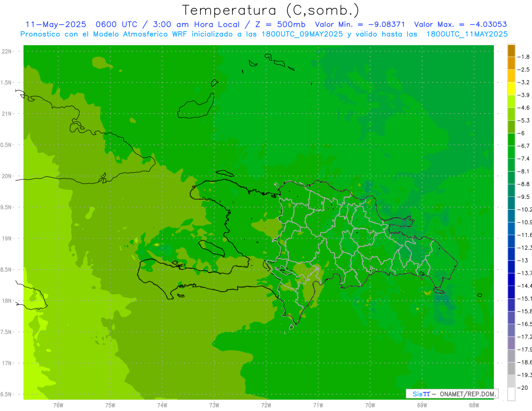532x411 pixels.
Task: Click the '-1.8' colorbar label
Action: pos(524,57)
